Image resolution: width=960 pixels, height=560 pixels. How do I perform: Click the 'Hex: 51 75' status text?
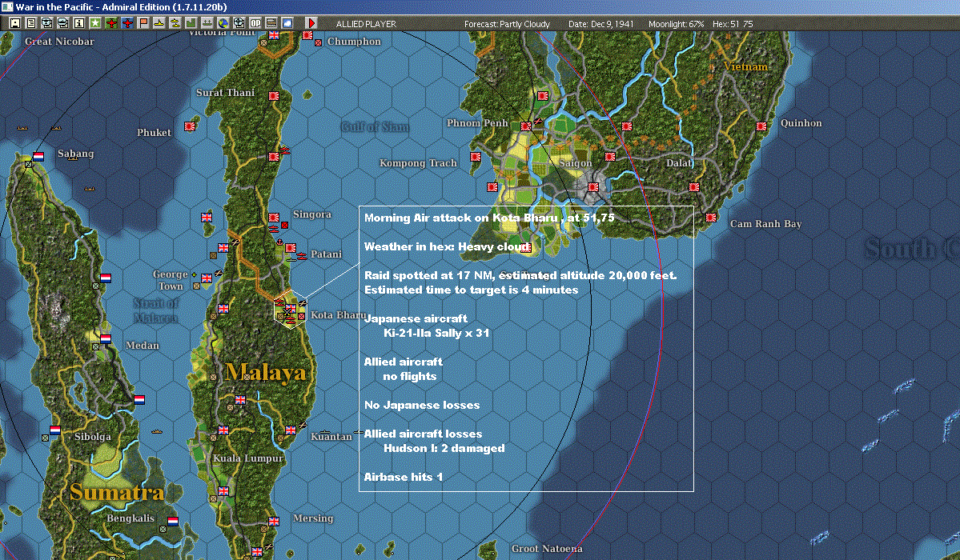tap(733, 24)
